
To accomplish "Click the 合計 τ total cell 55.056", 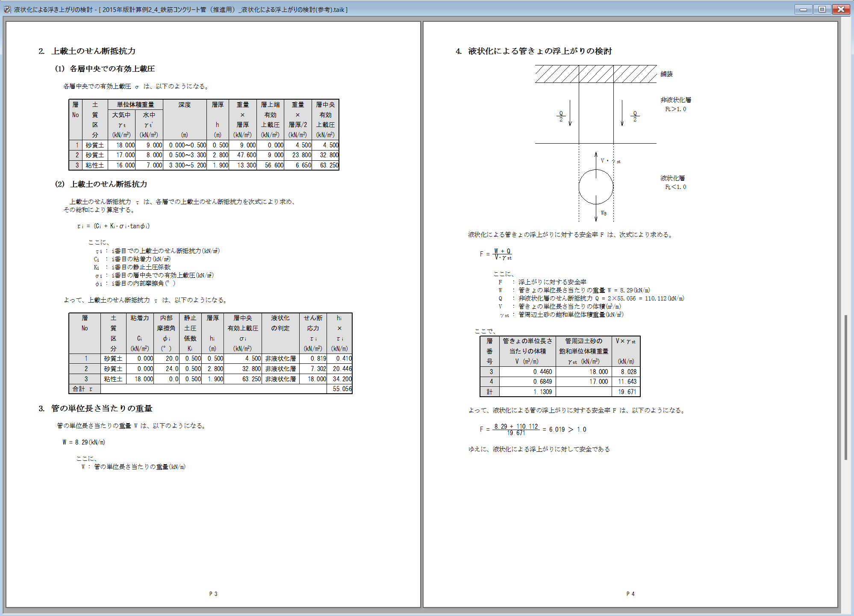I will point(342,389).
